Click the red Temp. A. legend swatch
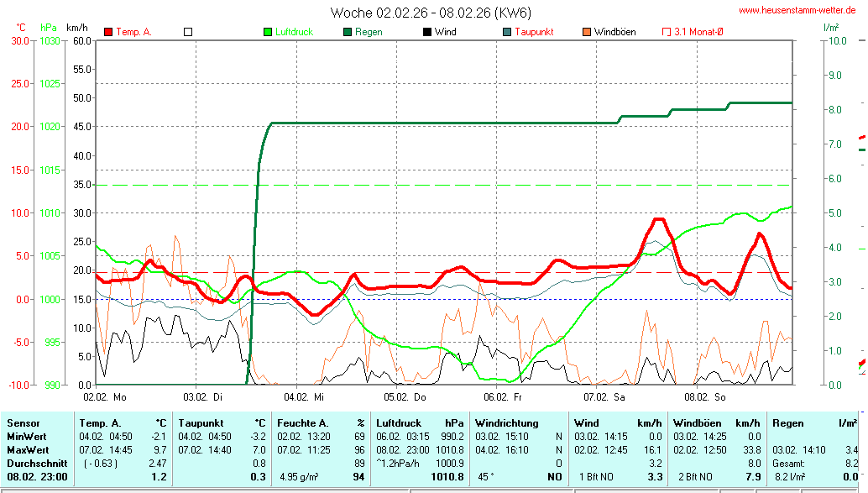This screenshot has height=493, width=868. tap(108, 32)
